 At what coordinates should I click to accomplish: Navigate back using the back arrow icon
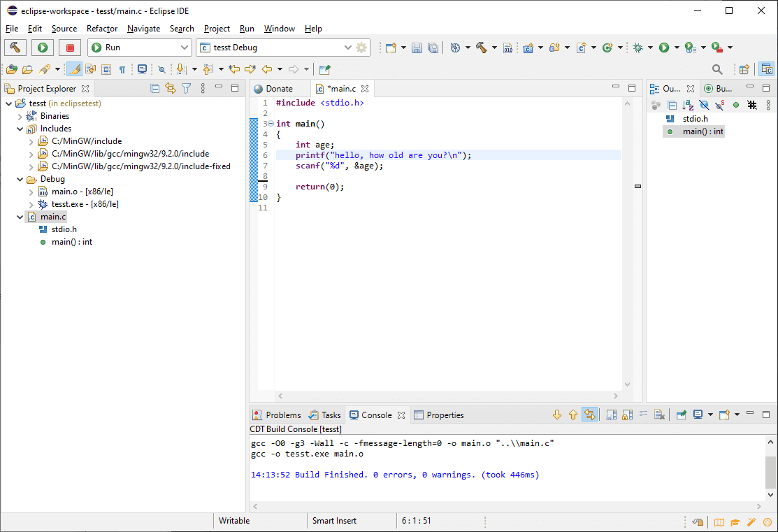click(x=266, y=69)
